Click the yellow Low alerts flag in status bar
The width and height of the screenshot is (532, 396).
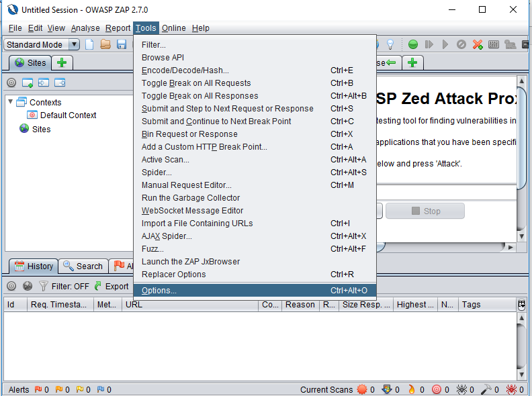pyautogui.click(x=80, y=389)
